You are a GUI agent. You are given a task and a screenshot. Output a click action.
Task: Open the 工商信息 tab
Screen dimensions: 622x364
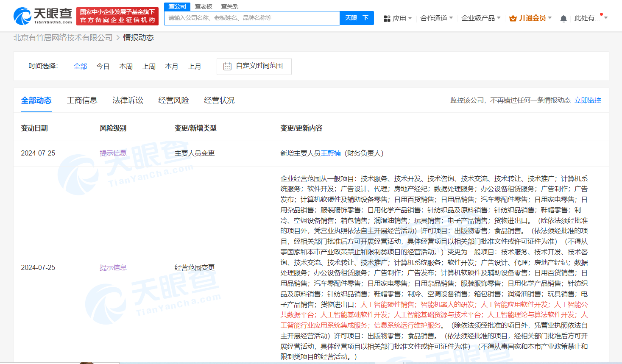pyautogui.click(x=82, y=100)
